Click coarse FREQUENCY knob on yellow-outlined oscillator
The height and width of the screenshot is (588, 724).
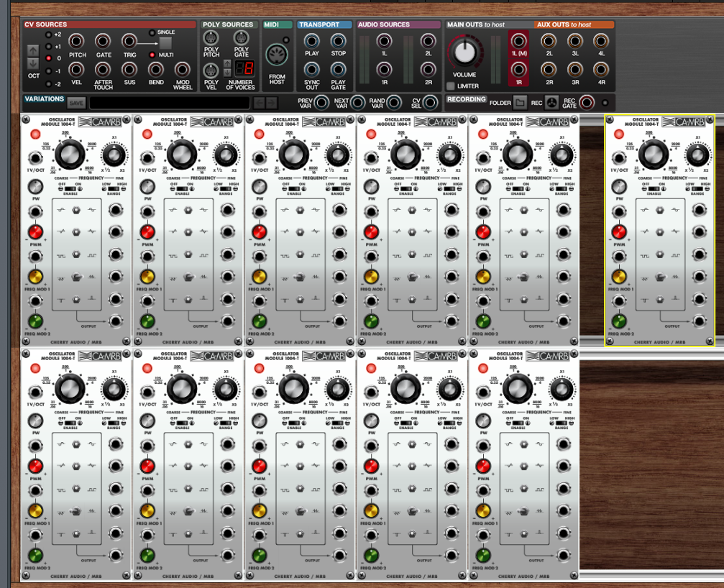click(654, 154)
